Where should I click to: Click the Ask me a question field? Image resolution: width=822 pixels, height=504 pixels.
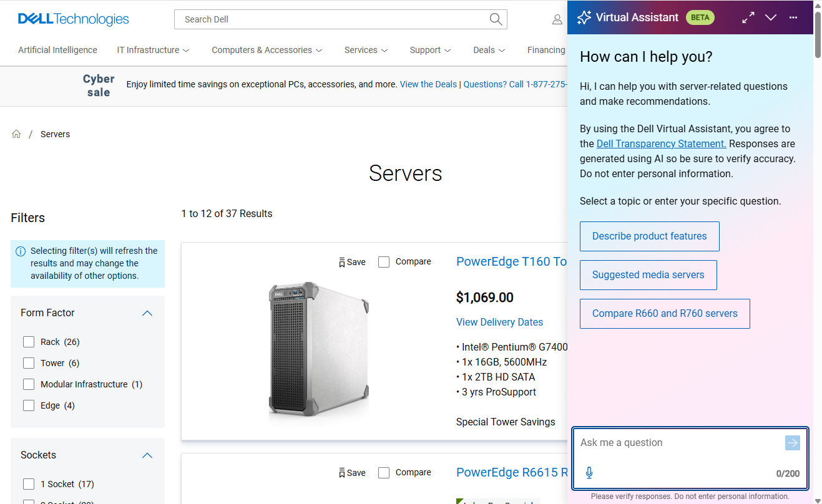677,443
